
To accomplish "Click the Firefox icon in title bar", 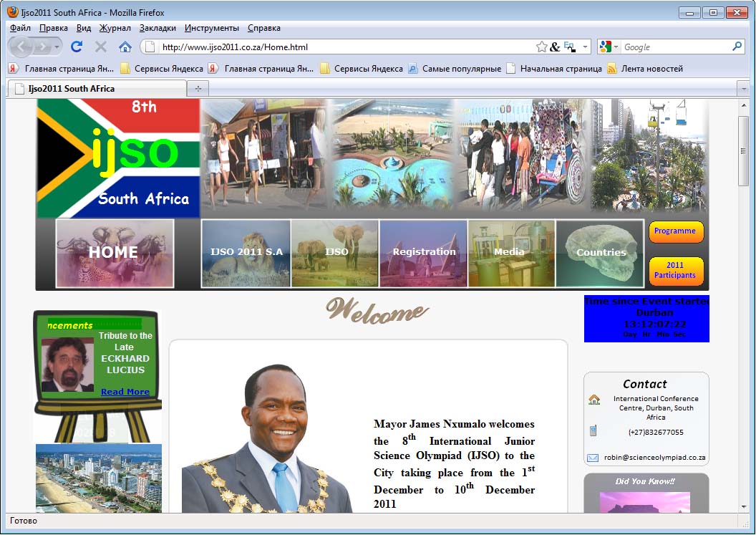I will pos(13,12).
